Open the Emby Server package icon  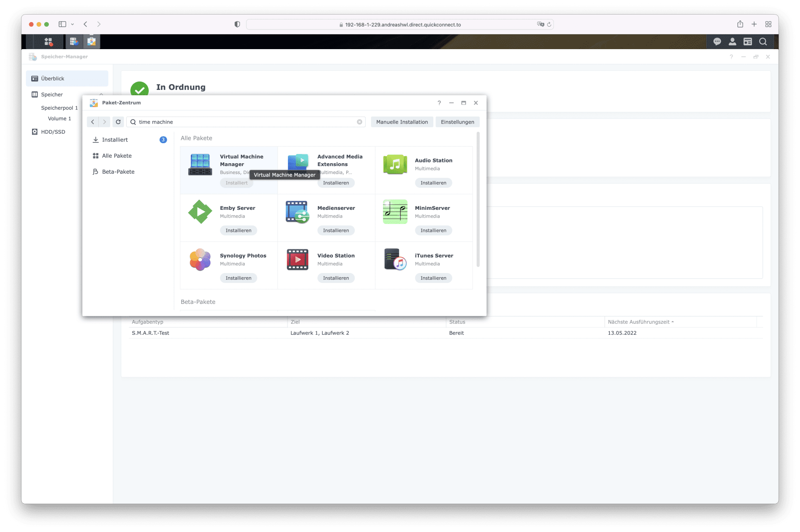pyautogui.click(x=200, y=212)
